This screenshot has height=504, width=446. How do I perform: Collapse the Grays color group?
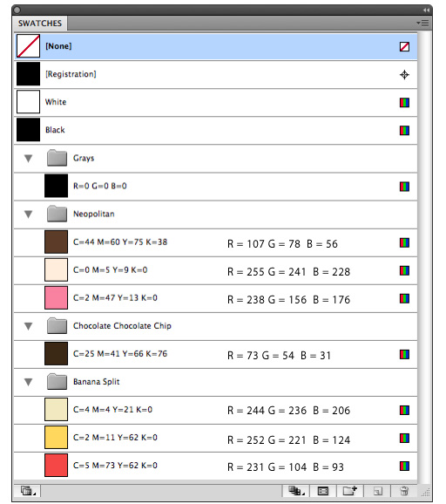[x=28, y=159]
